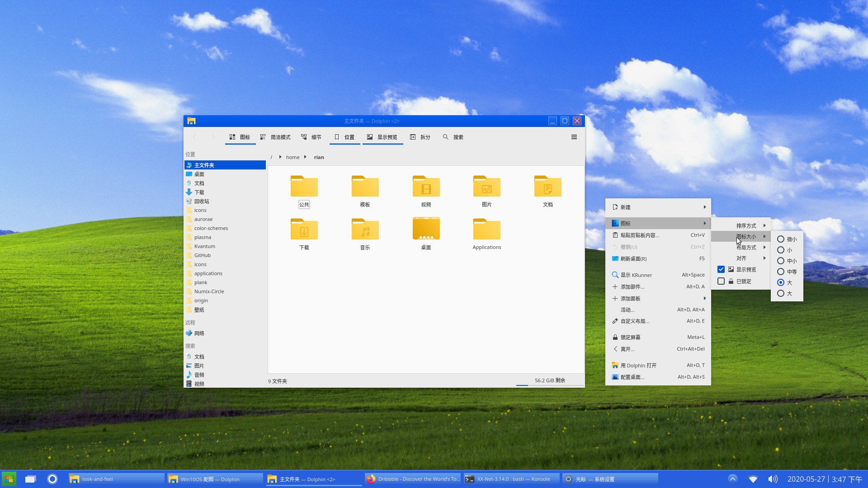Switch Dolphin to 简洁模式 view
This screenshot has width=868, height=488.
click(x=275, y=137)
